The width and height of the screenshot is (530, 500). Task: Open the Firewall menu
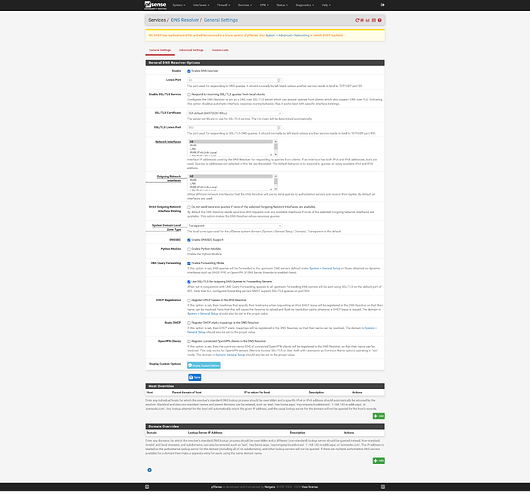223,5
